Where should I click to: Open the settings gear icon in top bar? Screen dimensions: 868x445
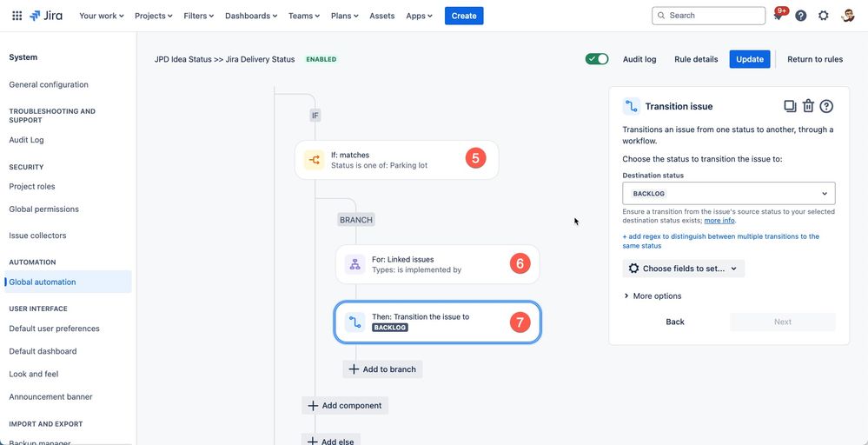point(823,16)
